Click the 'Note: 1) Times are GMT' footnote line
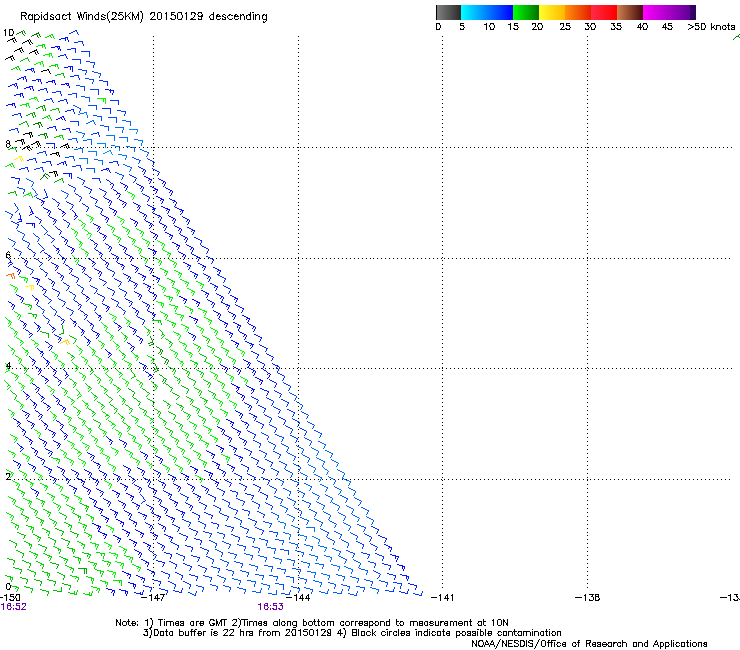Image resolution: width=740 pixels, height=650 pixels. (x=312, y=623)
